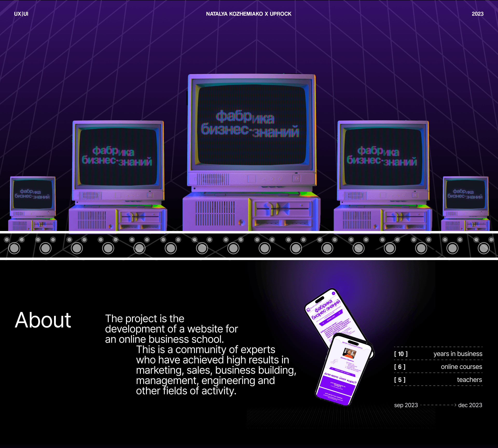
Task: Click the arrow pointing to dec 2023
Action: tap(455, 405)
